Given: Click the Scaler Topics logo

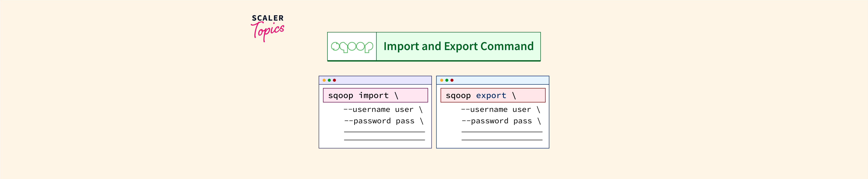Looking at the screenshot, I should pyautogui.click(x=268, y=28).
